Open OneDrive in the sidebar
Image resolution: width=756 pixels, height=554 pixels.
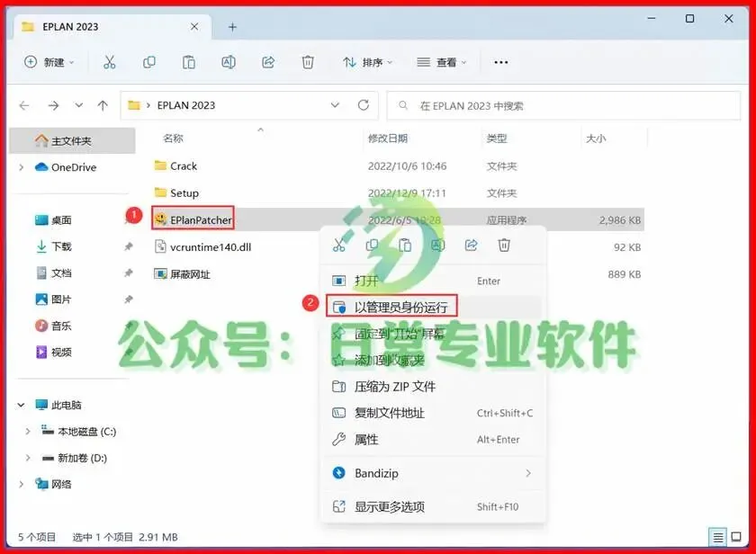click(x=72, y=167)
